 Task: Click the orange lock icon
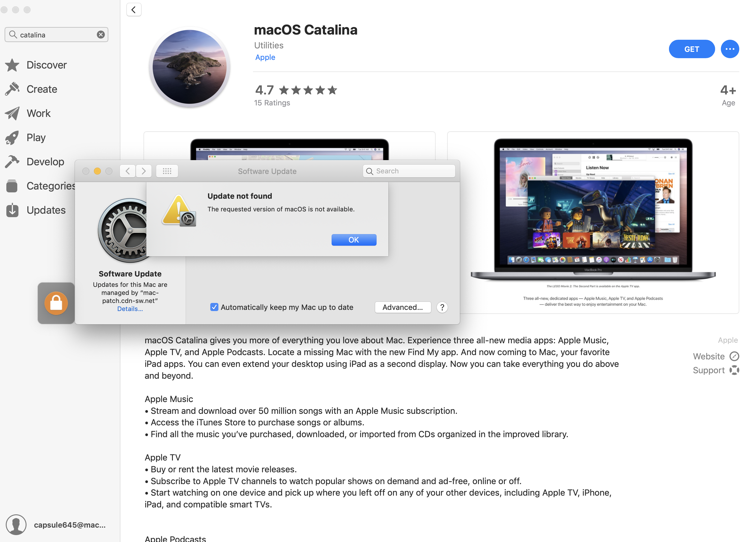56,303
